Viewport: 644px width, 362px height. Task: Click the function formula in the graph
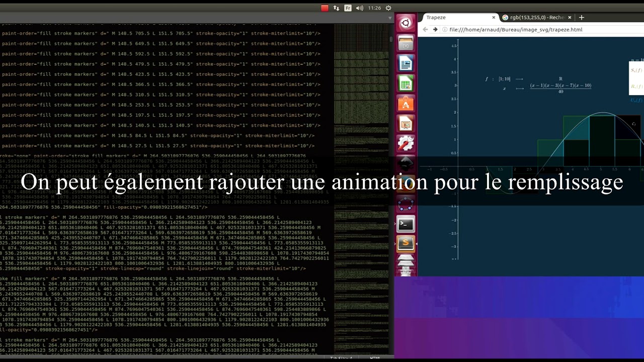click(x=538, y=85)
